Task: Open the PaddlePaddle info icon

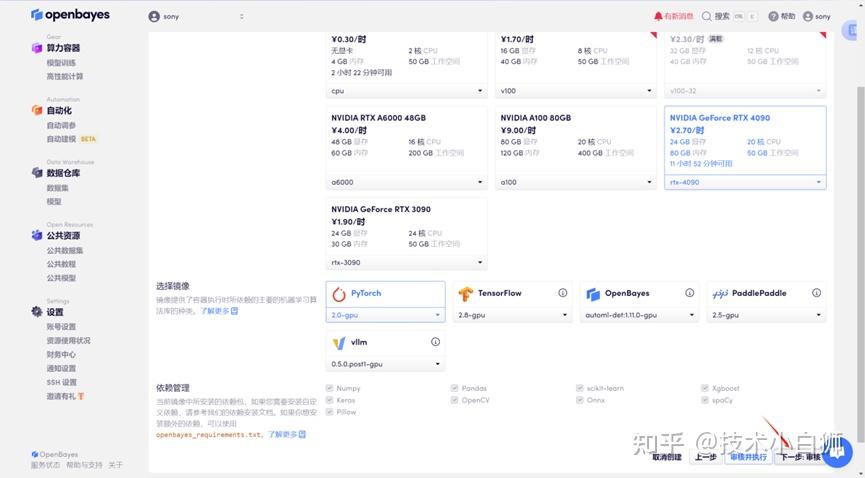Action: click(x=816, y=293)
